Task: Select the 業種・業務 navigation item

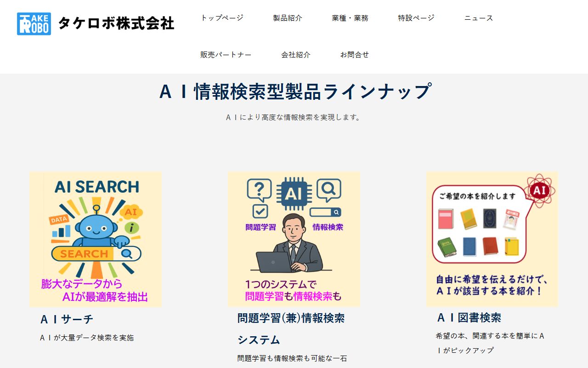Action: [350, 18]
